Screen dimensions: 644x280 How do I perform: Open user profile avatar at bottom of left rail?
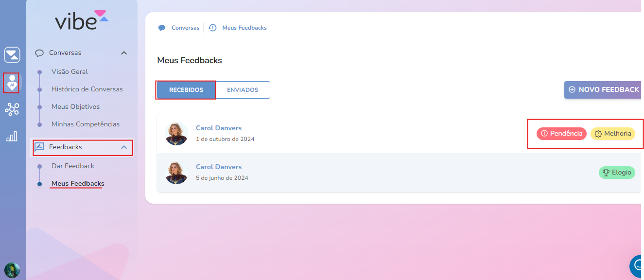[x=12, y=270]
